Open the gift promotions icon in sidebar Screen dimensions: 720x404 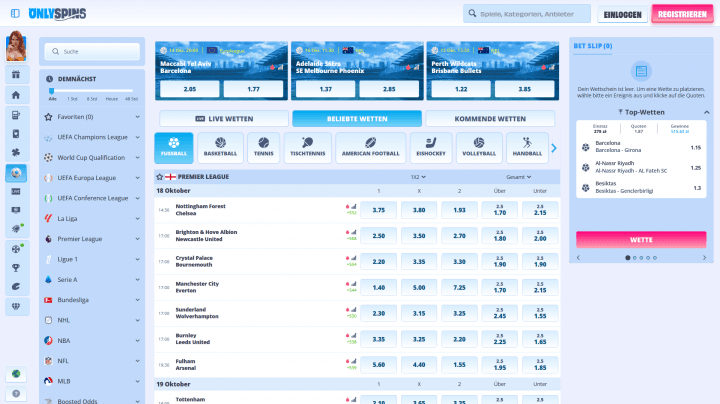click(x=15, y=75)
